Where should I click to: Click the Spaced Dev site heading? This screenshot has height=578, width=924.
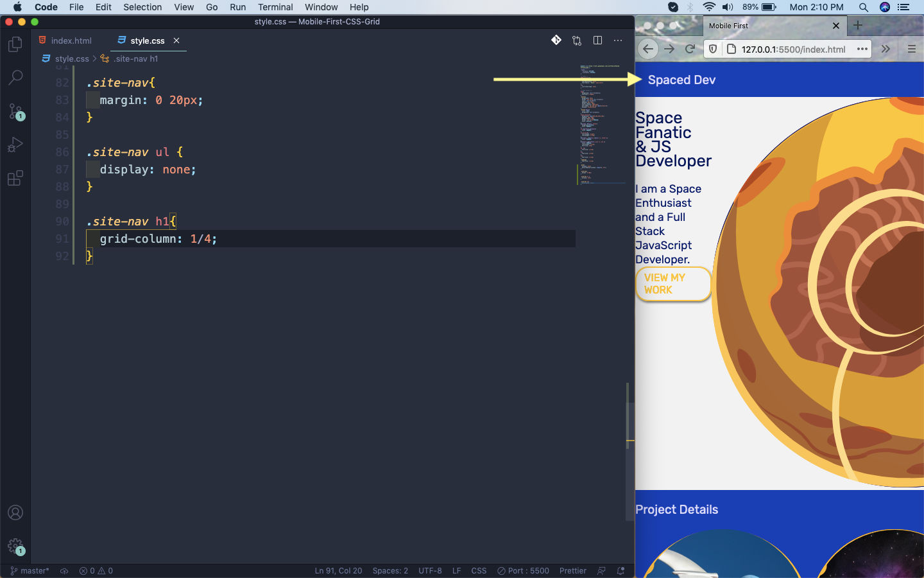tap(681, 80)
